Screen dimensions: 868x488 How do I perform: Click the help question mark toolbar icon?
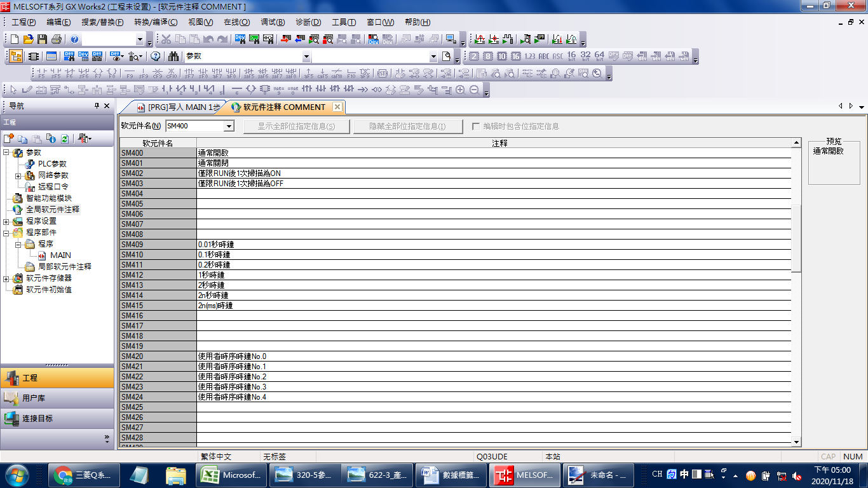[75, 39]
